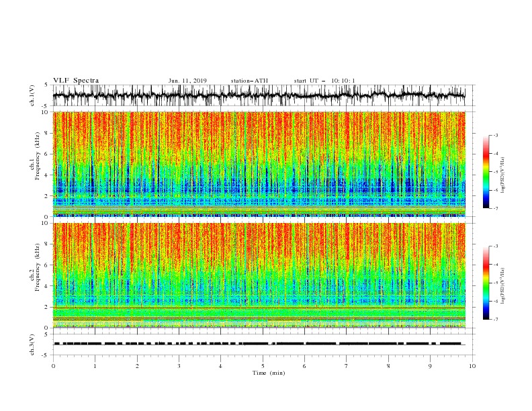The height and width of the screenshot is (411, 532).
Task: Click the "ch.3(V)" axis label
Action: pyautogui.click(x=32, y=345)
